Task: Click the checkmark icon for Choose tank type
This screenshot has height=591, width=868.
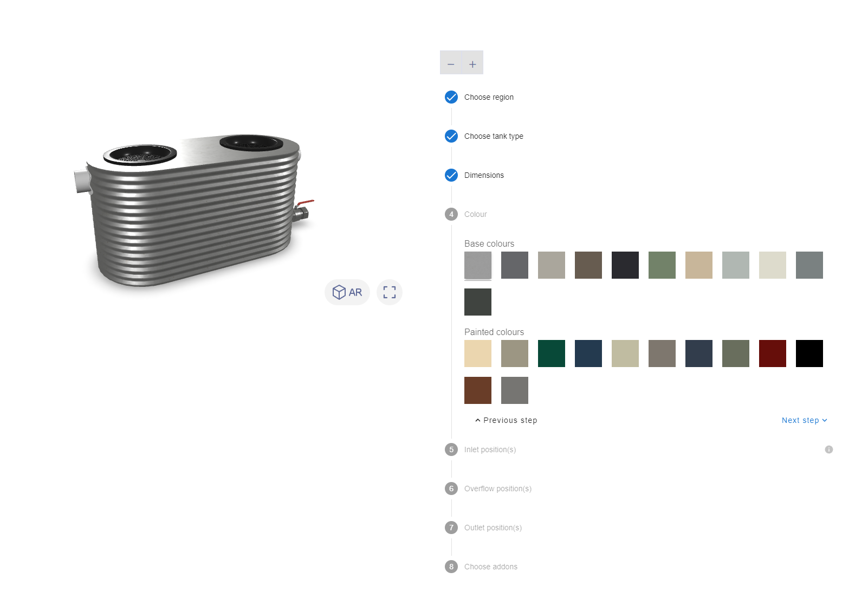Action: click(x=451, y=136)
